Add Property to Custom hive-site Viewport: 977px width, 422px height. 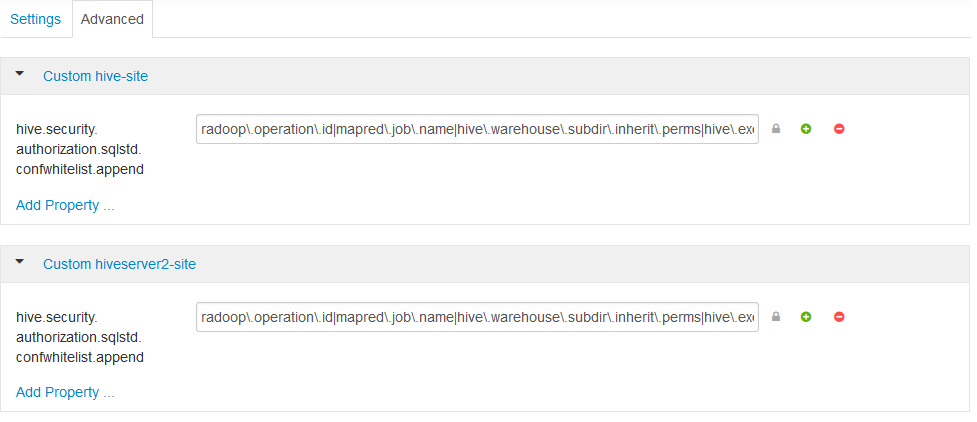(65, 205)
